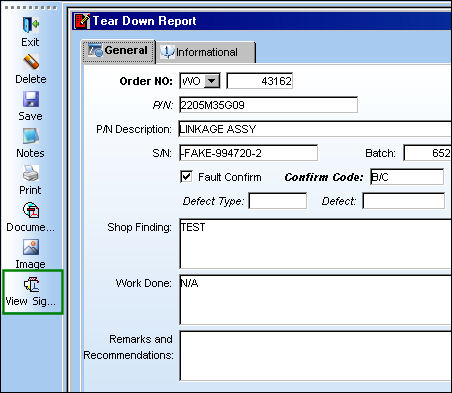Click the Defect Type field

(278, 201)
